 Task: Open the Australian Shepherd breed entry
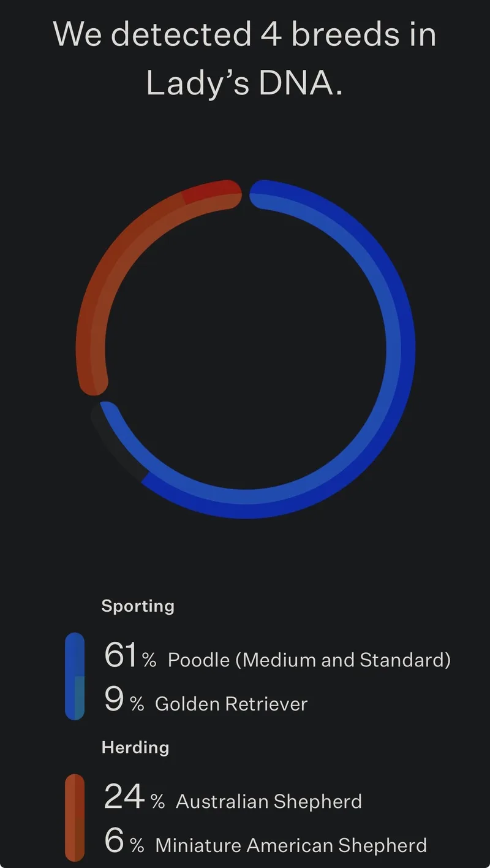[x=268, y=801]
